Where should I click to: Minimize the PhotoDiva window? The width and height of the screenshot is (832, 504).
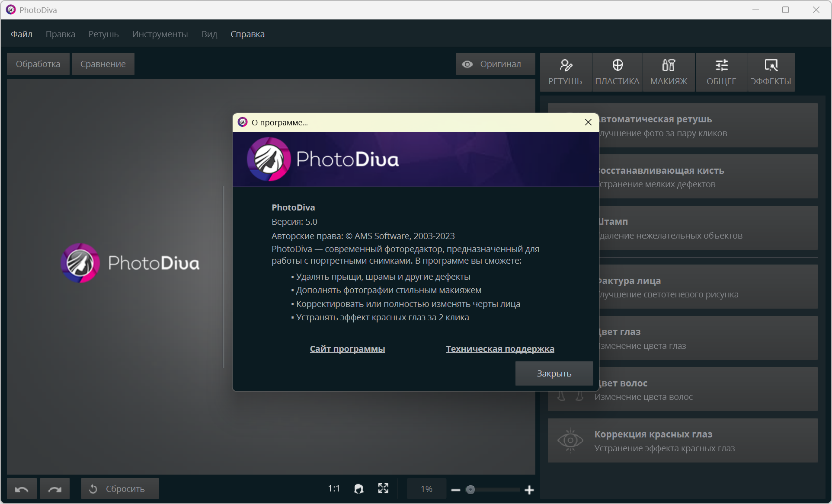(756, 10)
